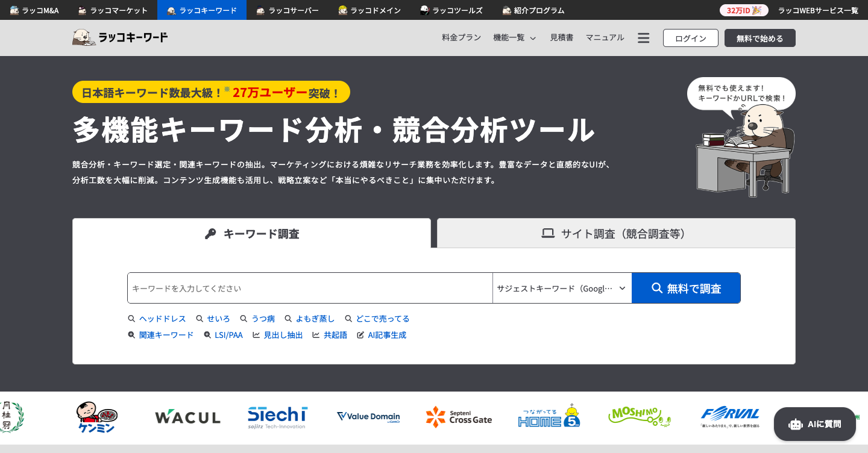
Task: Open ラッコドメイン via its top bar icon
Action: click(x=341, y=10)
